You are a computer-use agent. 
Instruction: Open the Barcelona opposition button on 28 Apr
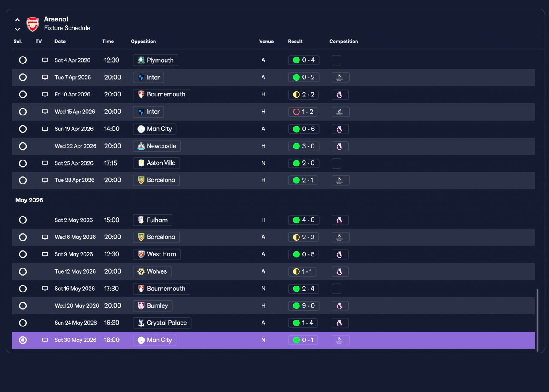coord(156,180)
